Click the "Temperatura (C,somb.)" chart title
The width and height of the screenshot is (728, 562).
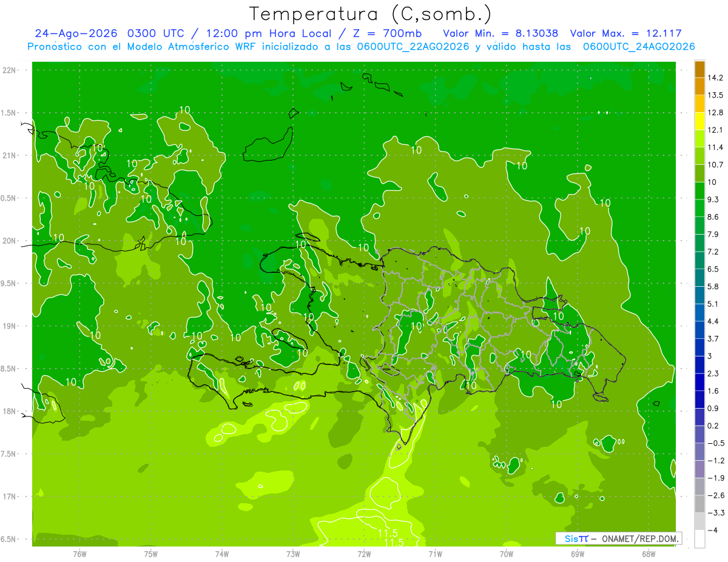coord(370,14)
